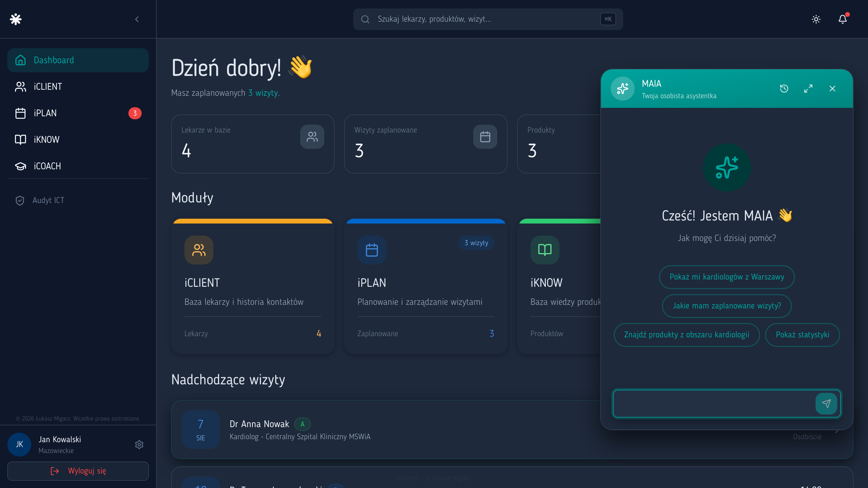Open iPLAN in the sidebar

coord(78,113)
